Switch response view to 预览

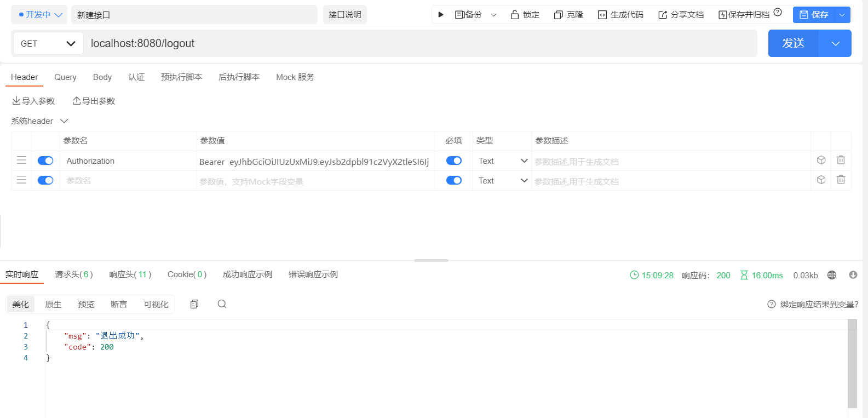click(x=86, y=304)
